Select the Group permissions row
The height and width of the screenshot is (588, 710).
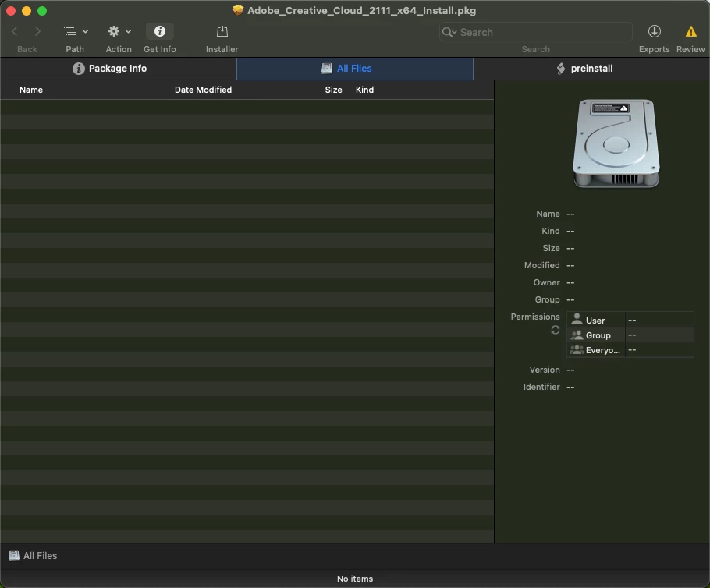(630, 335)
